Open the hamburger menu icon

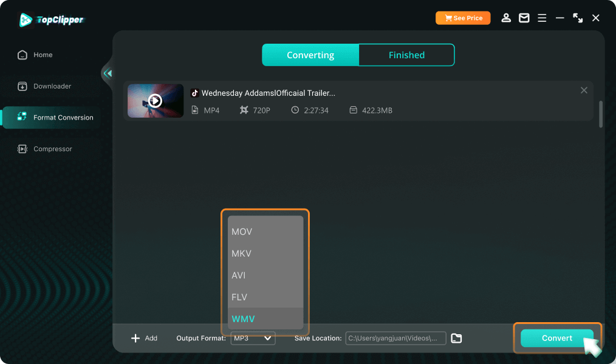pos(542,18)
